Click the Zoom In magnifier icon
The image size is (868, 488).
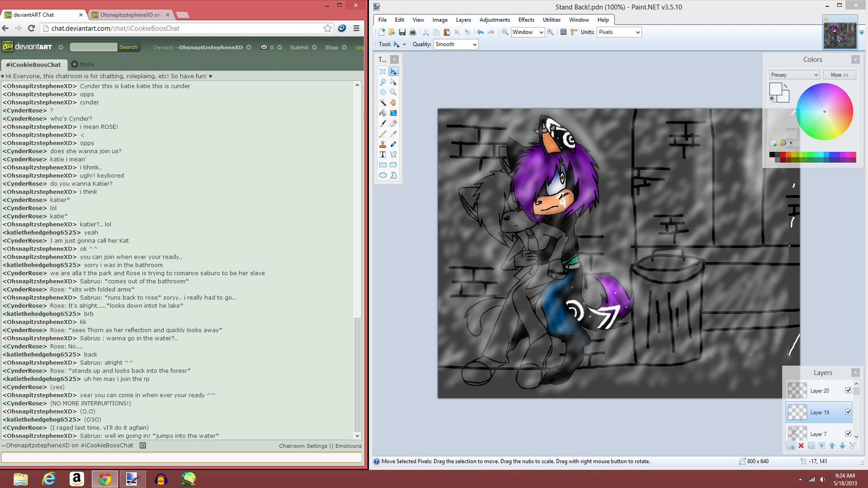pos(551,32)
